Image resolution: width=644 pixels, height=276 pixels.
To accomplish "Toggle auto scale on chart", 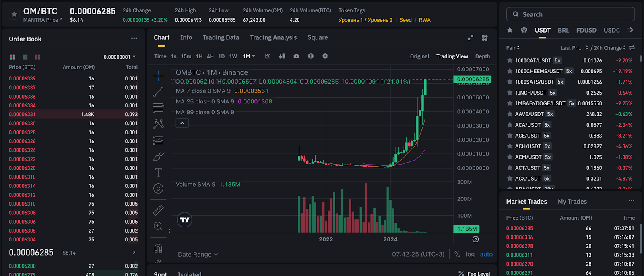I will [x=486, y=254].
